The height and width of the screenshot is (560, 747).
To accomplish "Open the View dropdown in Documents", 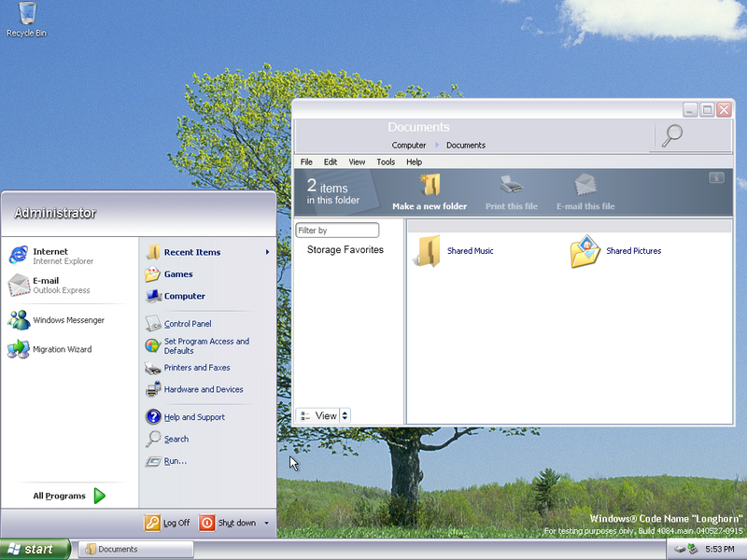I will pos(323,415).
